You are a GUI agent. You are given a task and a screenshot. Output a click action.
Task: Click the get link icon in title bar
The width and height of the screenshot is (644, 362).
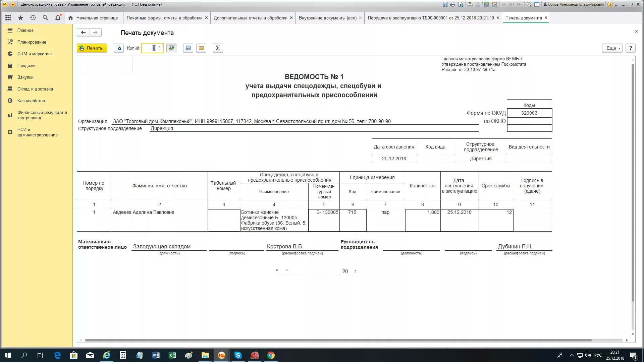tap(470, 4)
